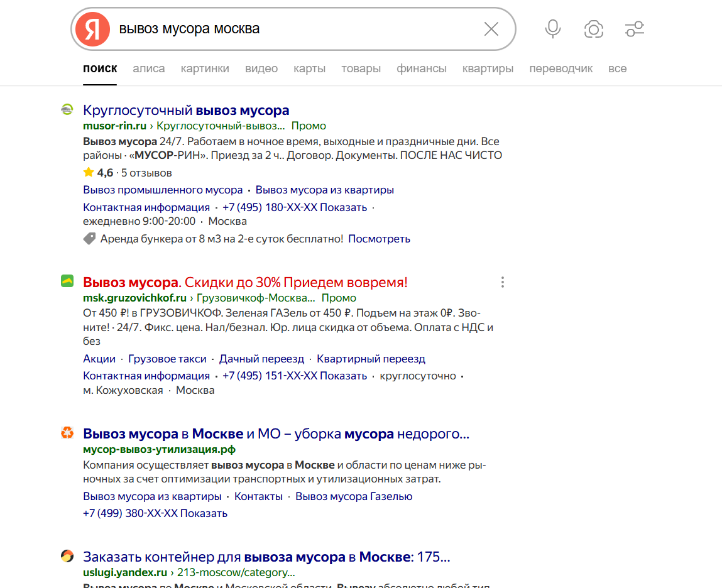The width and height of the screenshot is (722, 588).
Task: Open search settings sliders icon
Action: (635, 29)
